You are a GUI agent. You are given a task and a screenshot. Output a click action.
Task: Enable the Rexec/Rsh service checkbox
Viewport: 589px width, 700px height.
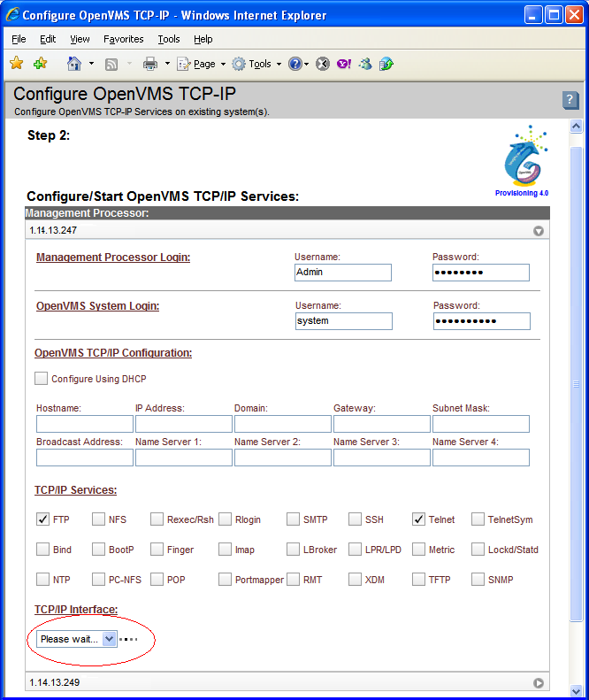(x=157, y=519)
